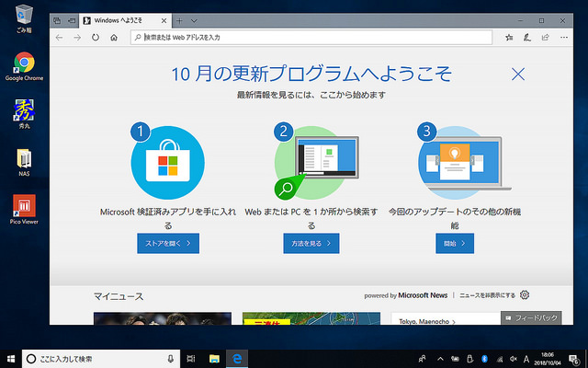Viewport: 588px width, 368px height.
Task: Open the weather map news card
Action: point(311,318)
